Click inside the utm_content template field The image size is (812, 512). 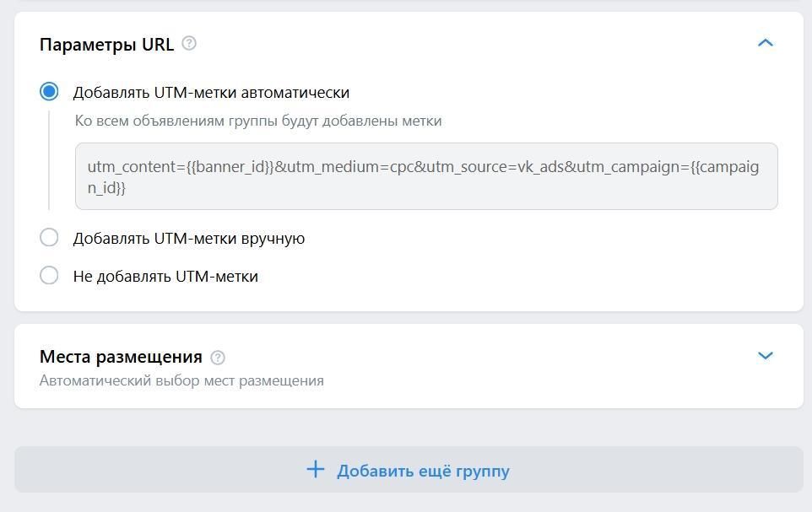426,176
